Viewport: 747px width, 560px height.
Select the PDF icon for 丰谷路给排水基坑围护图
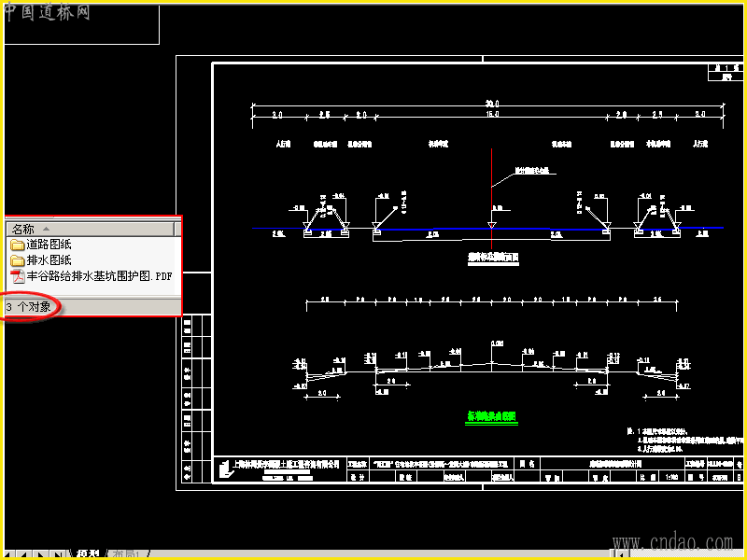tap(18, 276)
